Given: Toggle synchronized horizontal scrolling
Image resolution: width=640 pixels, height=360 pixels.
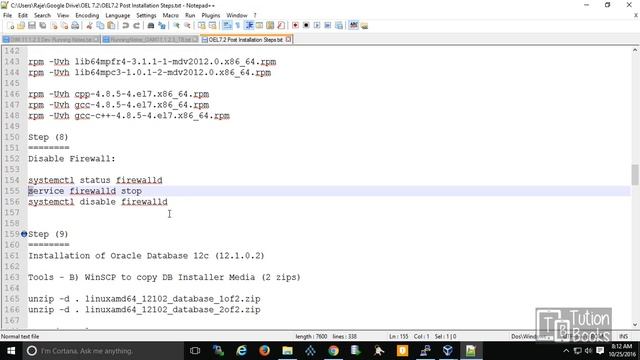Looking at the screenshot, I should point(213,26).
